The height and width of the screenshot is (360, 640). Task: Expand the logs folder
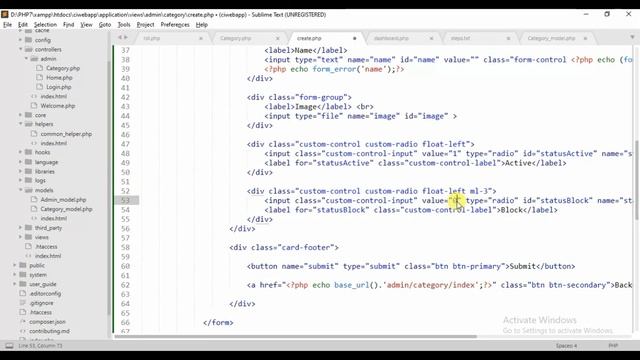(20, 180)
